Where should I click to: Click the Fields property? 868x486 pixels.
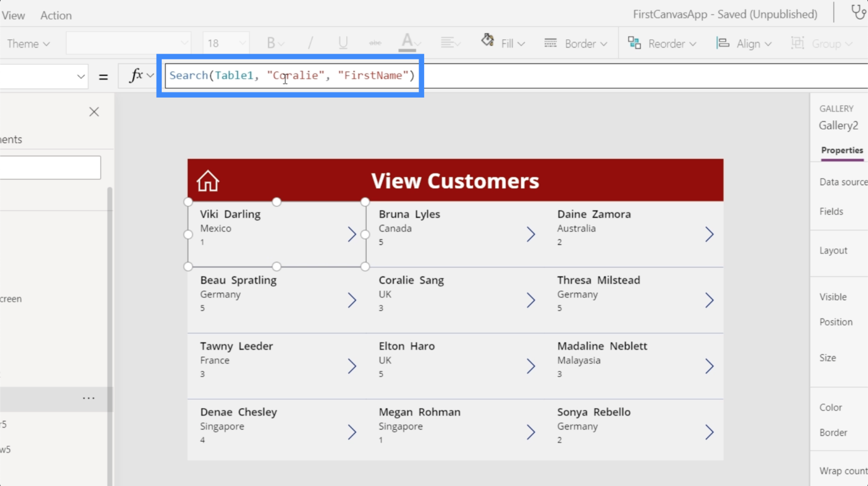831,211
